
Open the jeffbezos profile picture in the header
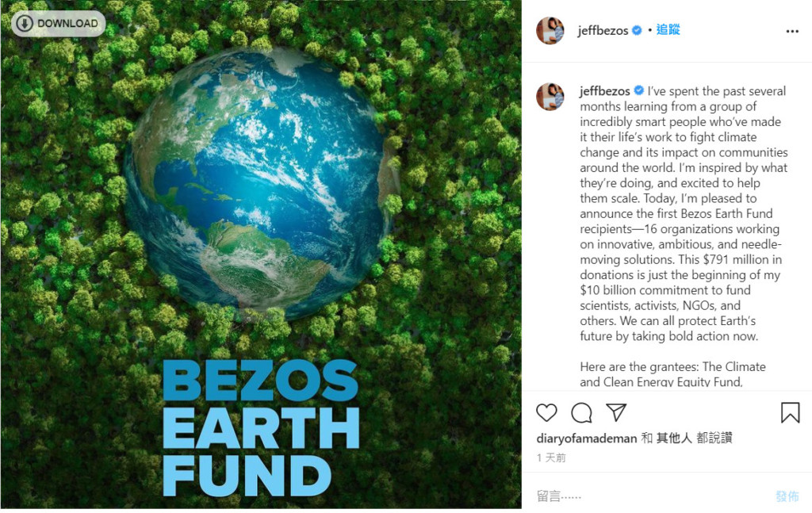(550, 31)
